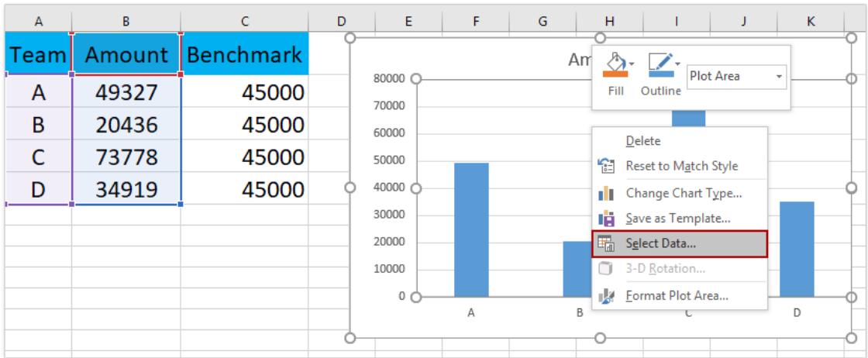Select column E header
Viewport: 868px width, 358px height.
[408, 21]
